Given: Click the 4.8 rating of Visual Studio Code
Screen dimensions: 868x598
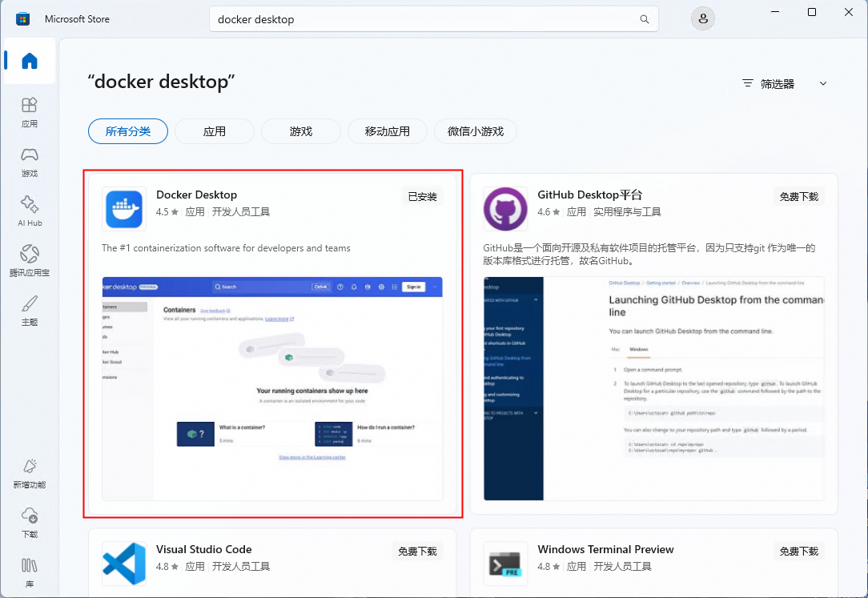Looking at the screenshot, I should point(167,567).
